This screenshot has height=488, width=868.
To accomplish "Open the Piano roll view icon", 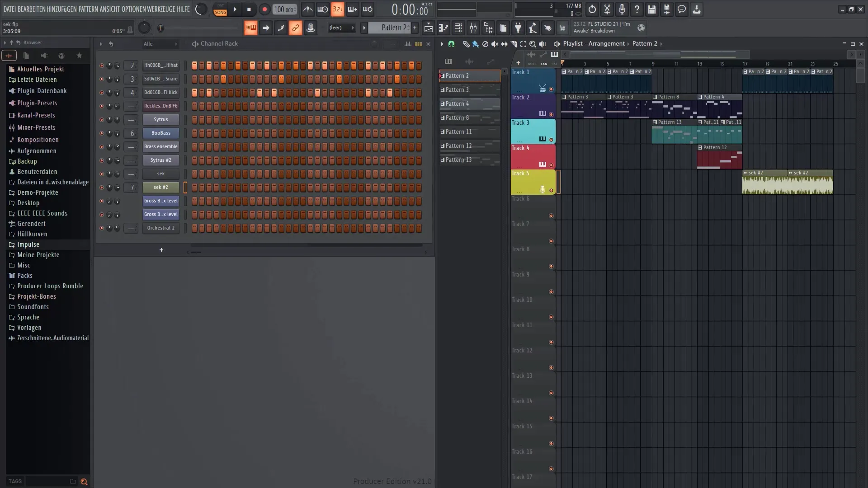I will (x=443, y=28).
